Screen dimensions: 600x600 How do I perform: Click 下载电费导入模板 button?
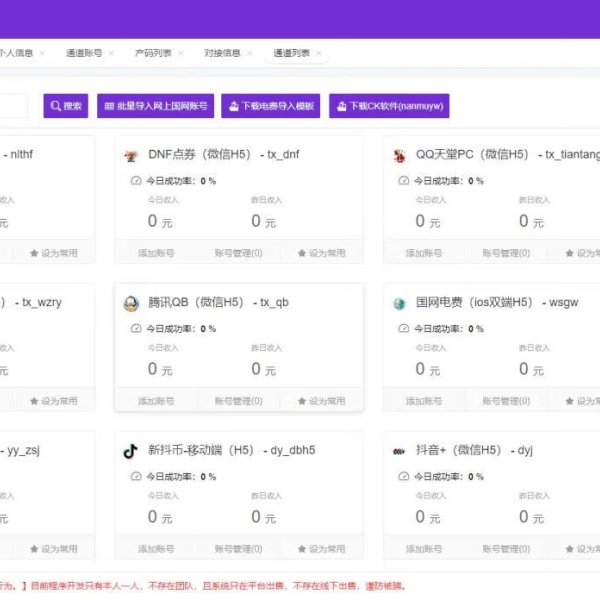pyautogui.click(x=271, y=106)
